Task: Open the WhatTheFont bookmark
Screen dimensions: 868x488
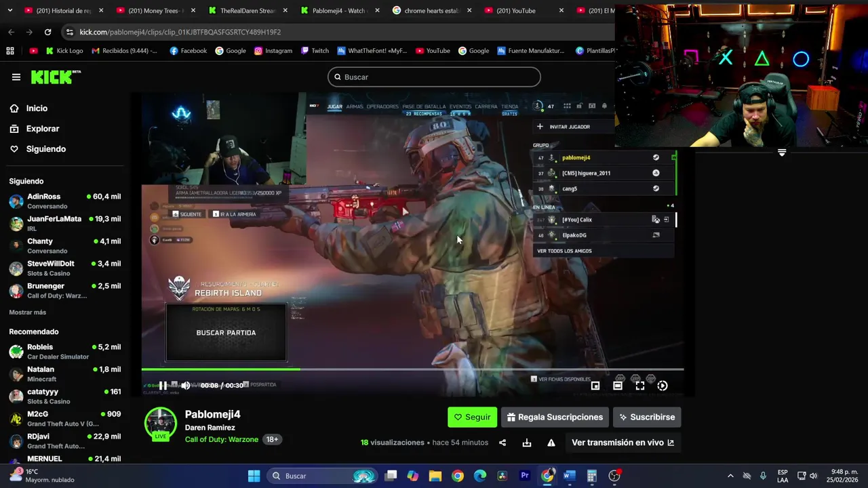Action: point(372,51)
